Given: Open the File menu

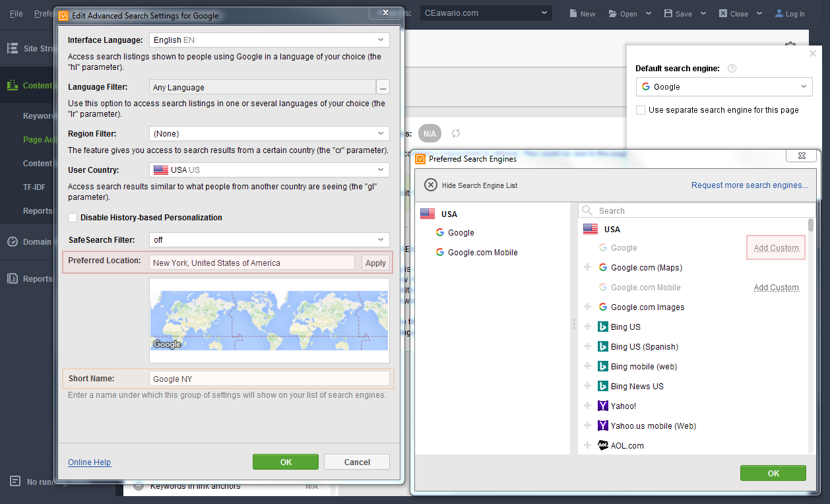Looking at the screenshot, I should (x=16, y=13).
